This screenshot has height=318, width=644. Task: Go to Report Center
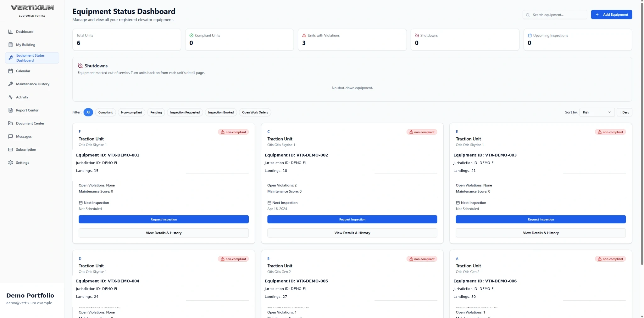[x=32, y=110]
